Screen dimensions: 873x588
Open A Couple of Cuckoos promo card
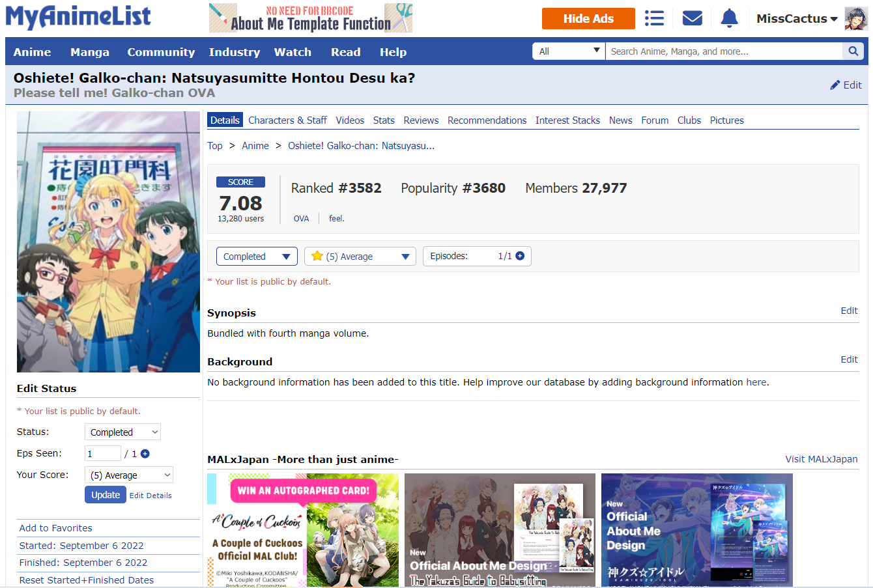[x=303, y=530]
